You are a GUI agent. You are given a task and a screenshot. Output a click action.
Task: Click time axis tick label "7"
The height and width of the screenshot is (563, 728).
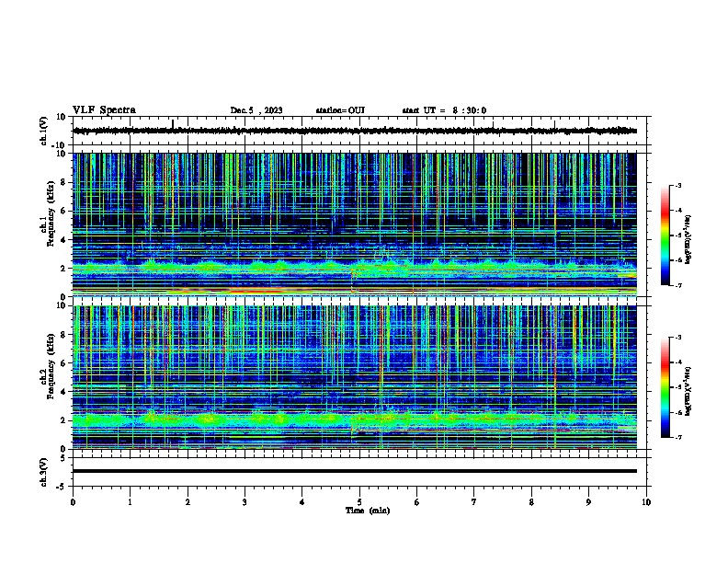point(474,502)
